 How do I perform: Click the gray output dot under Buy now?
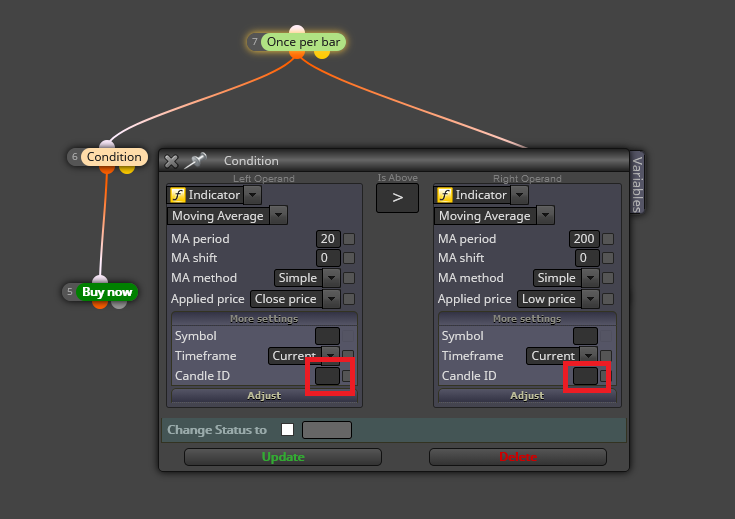point(119,304)
